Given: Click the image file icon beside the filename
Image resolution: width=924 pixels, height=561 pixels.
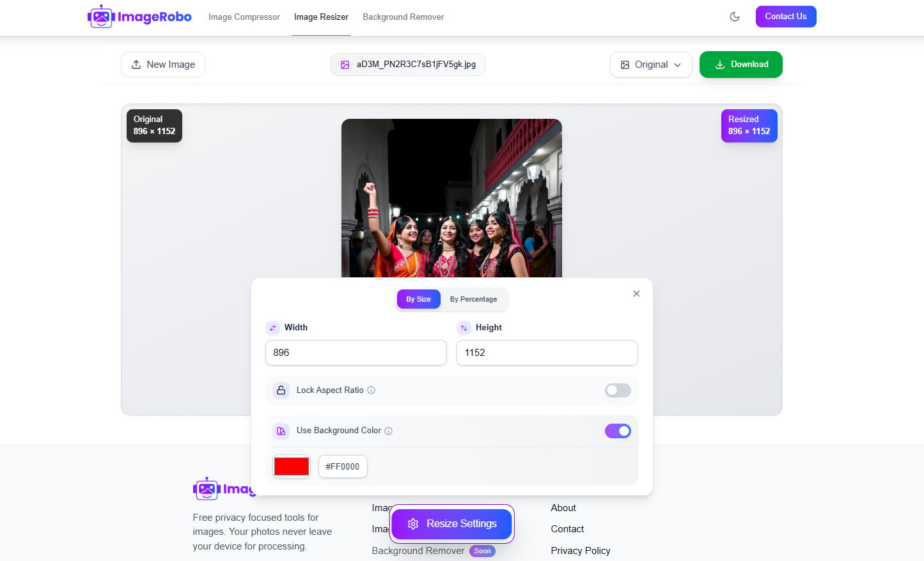Looking at the screenshot, I should 345,65.
